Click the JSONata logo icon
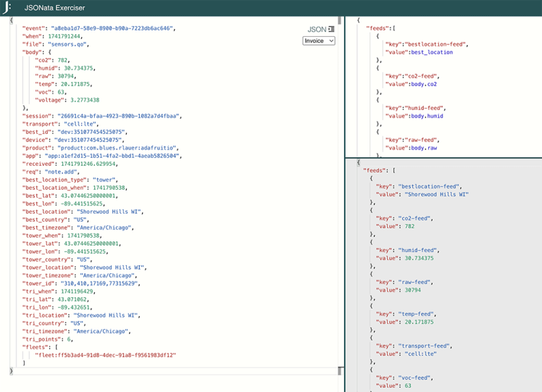The image size is (542, 392). pyautogui.click(x=7, y=8)
